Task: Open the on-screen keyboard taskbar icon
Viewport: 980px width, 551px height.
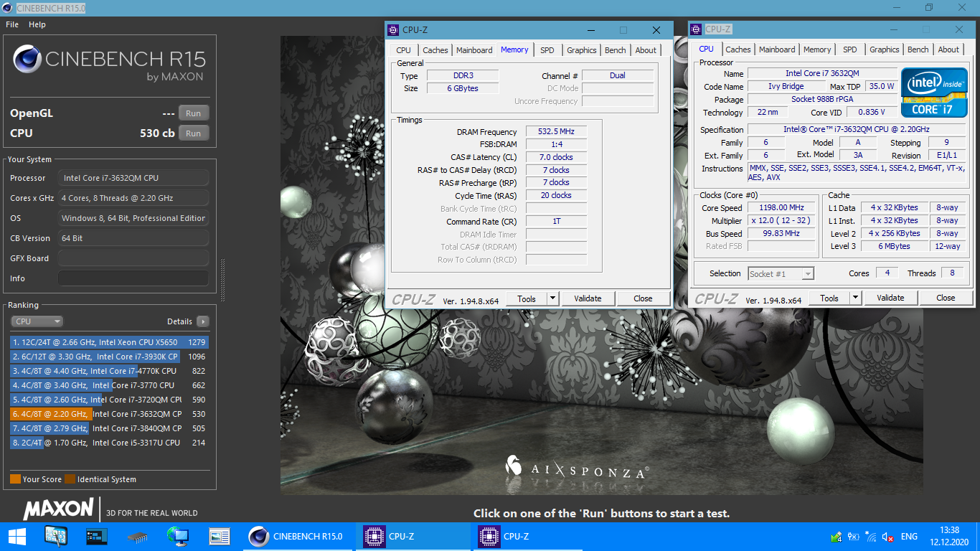Action: (56, 536)
